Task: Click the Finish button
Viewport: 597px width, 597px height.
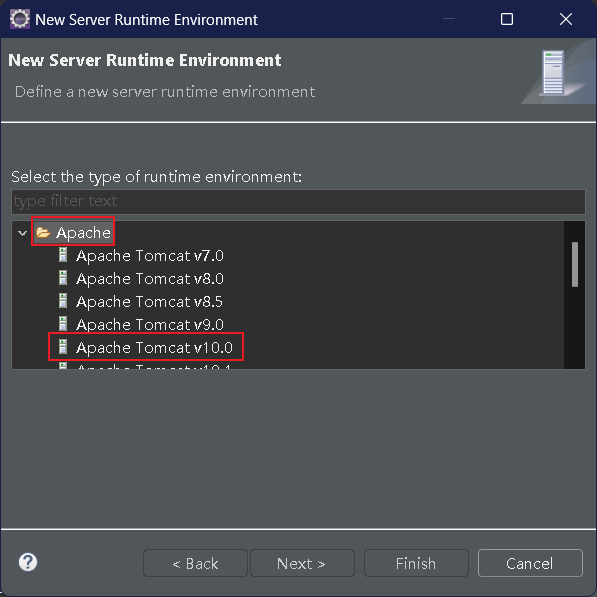Action: [416, 563]
